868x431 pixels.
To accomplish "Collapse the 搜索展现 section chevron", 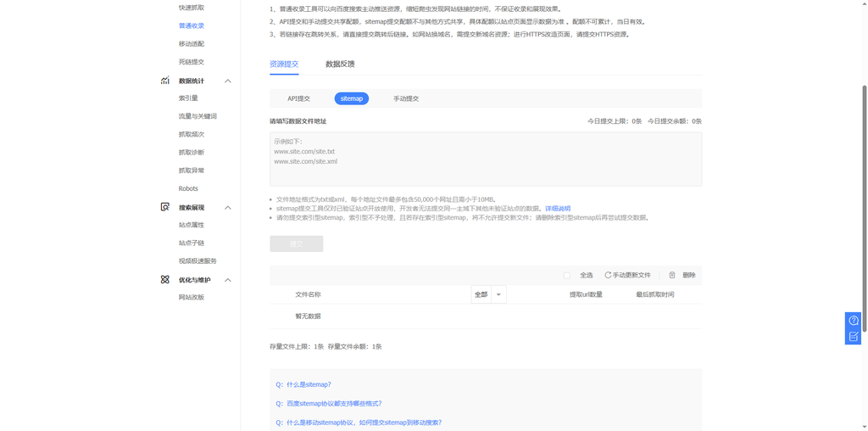I will [x=227, y=207].
